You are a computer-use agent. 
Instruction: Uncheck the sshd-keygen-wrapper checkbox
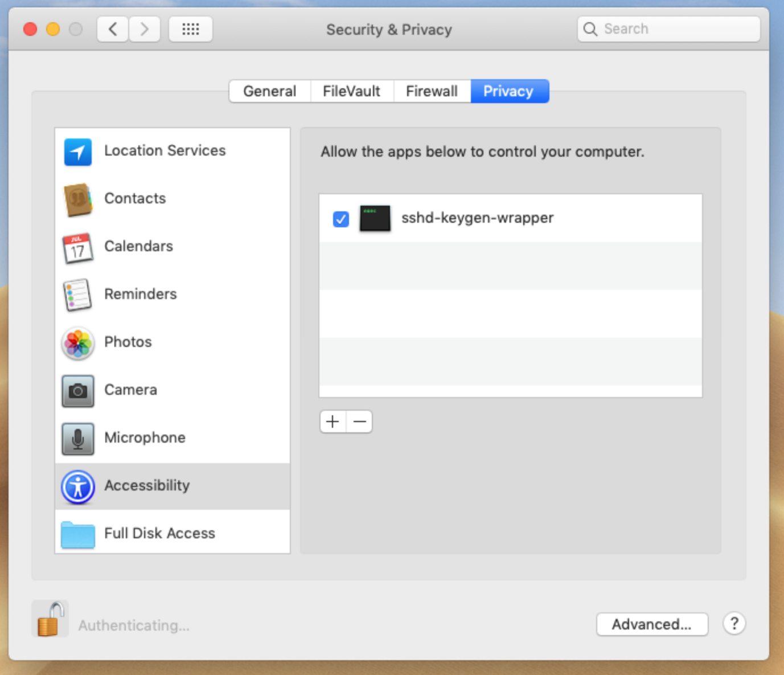tap(341, 219)
